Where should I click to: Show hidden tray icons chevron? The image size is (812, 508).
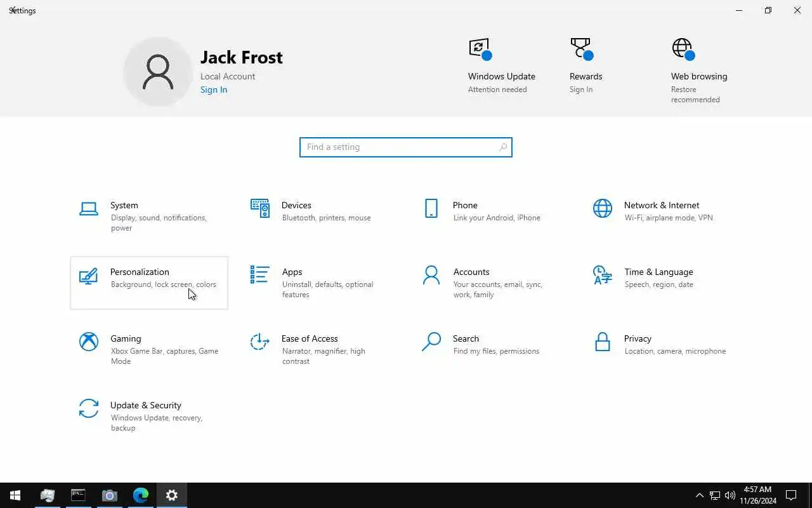(699, 495)
